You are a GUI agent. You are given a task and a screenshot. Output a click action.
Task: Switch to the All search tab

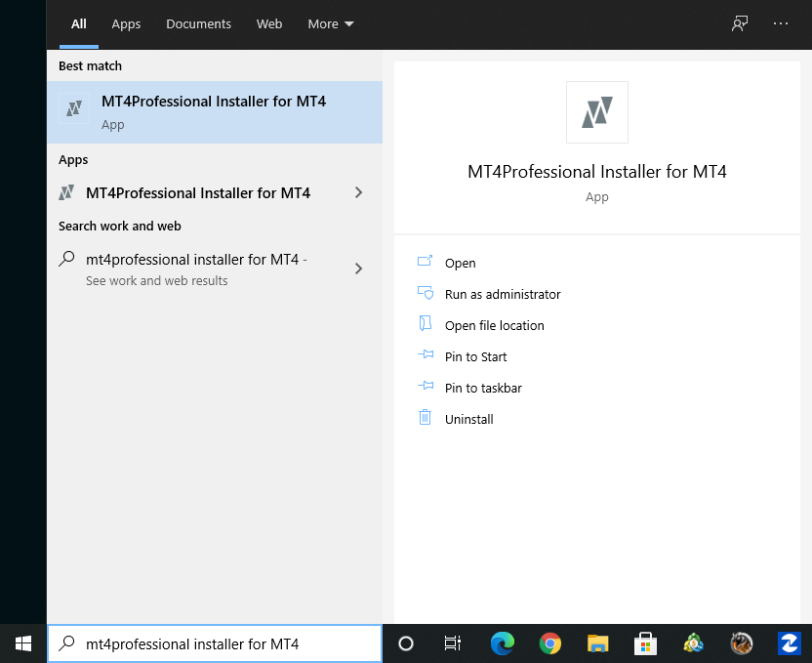point(79,23)
